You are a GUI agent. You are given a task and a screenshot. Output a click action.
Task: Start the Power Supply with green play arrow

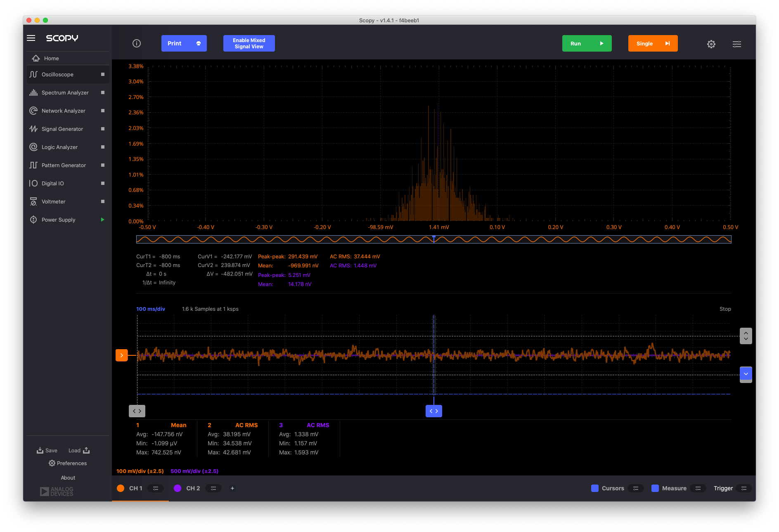click(103, 220)
